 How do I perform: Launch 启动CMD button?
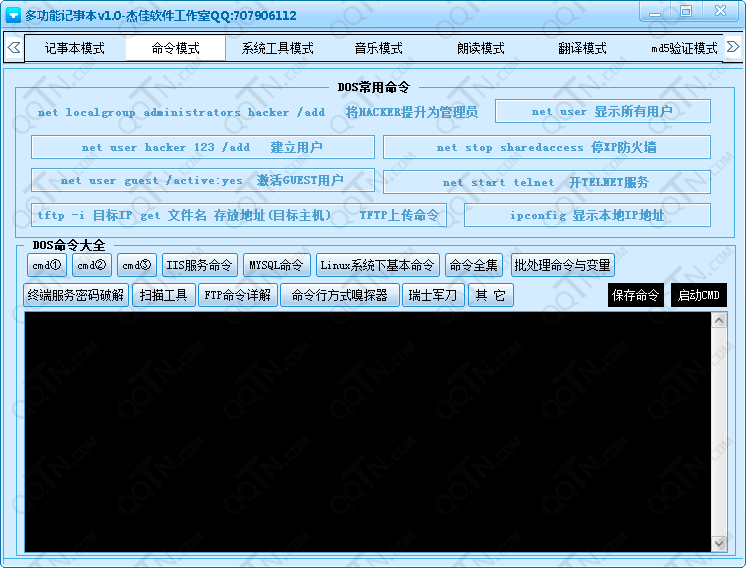[x=698, y=295]
